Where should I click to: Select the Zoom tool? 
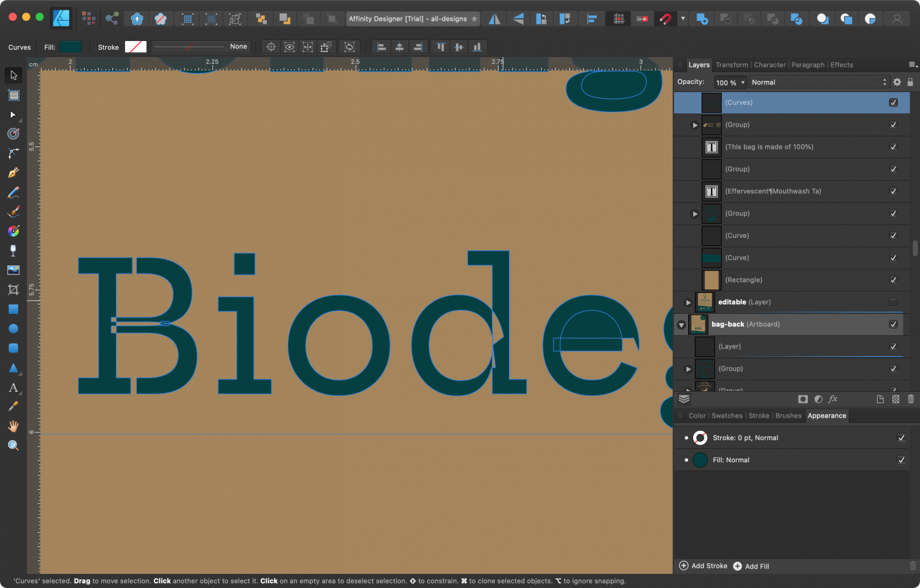13,445
